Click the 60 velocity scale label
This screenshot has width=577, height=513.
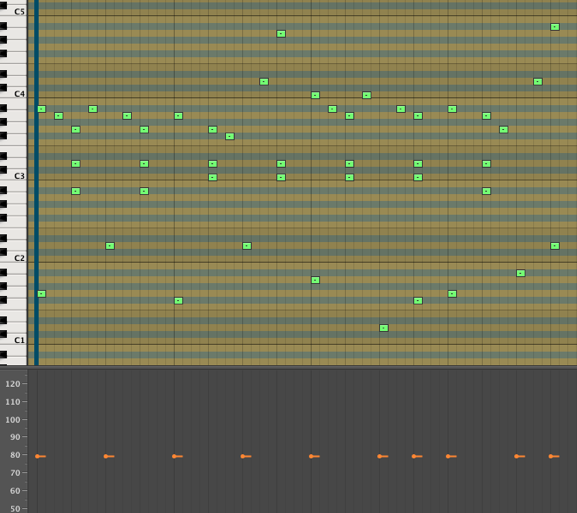pyautogui.click(x=15, y=491)
